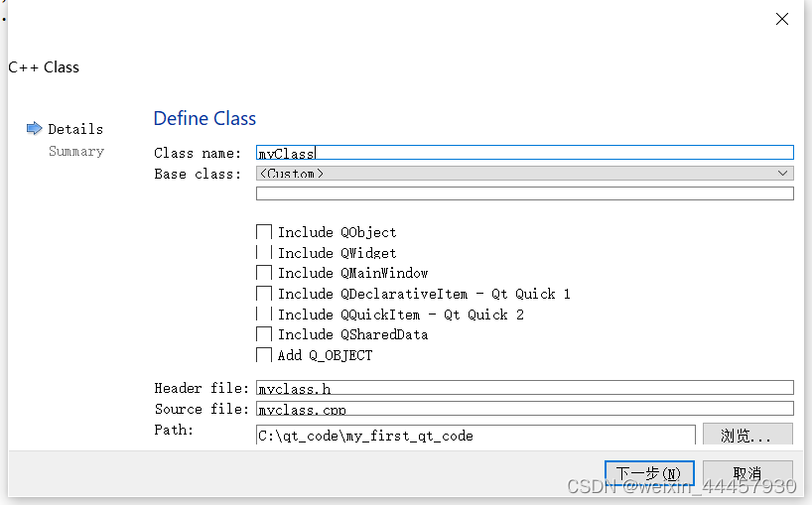Focus the Class name input field

pos(524,153)
